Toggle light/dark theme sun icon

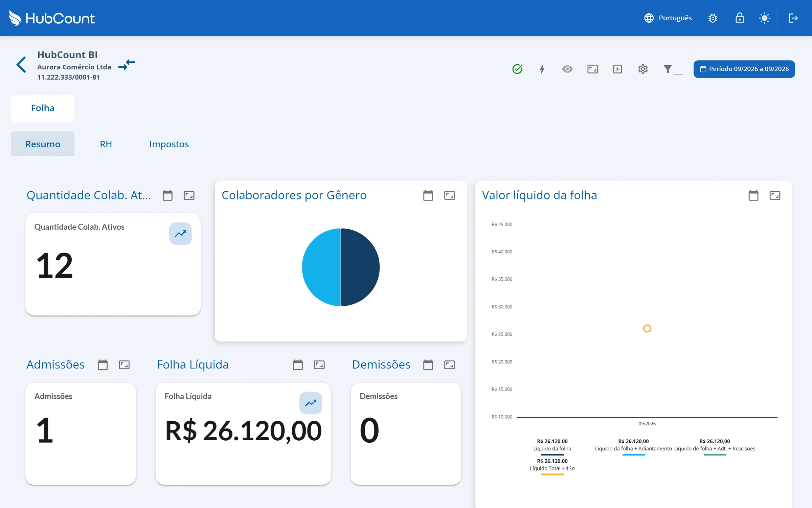[765, 18]
